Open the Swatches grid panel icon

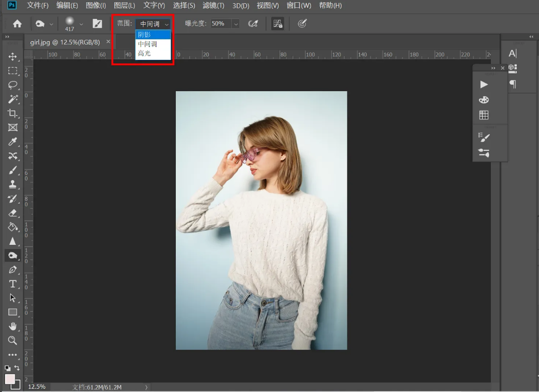pyautogui.click(x=484, y=115)
